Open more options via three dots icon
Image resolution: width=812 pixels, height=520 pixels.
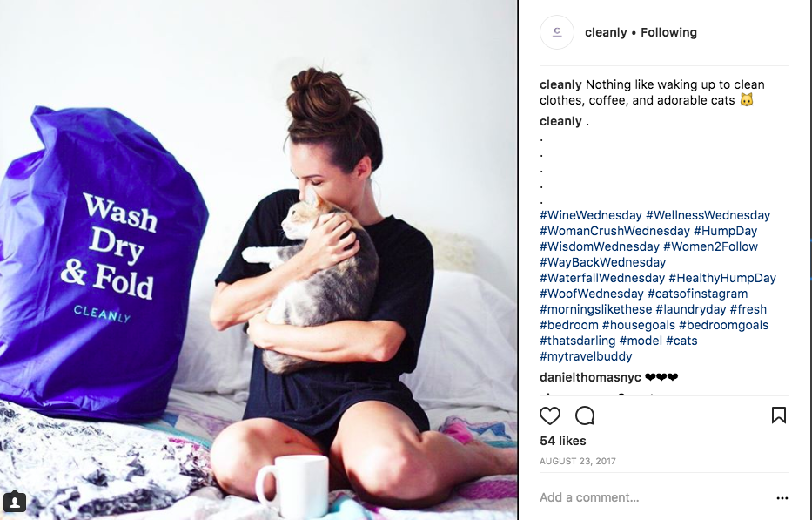point(782,497)
